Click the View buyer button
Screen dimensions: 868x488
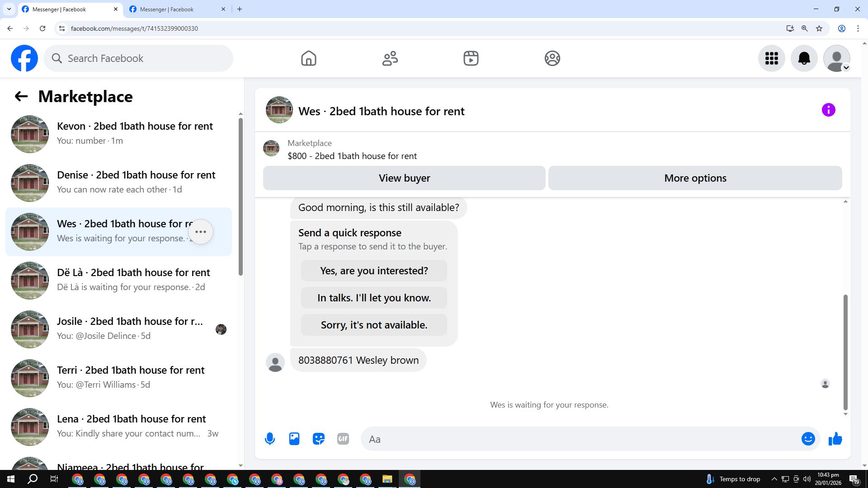click(404, 178)
